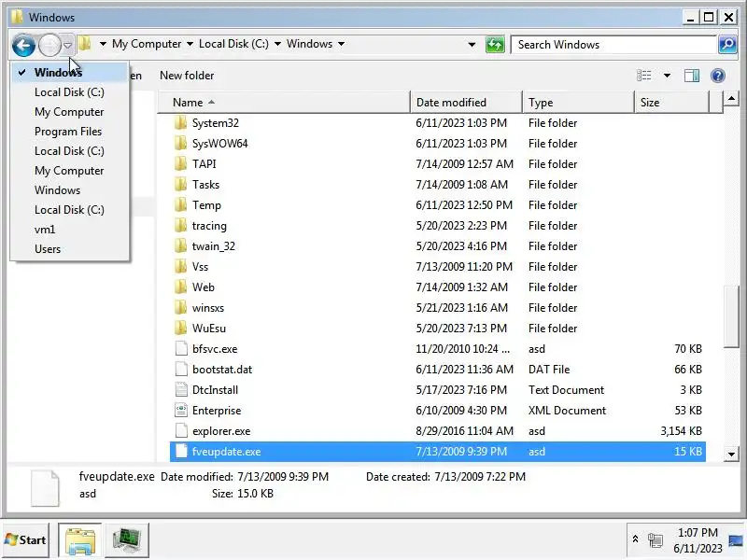This screenshot has height=560, width=747.
Task: Select the winsxs folder icon
Action: [x=180, y=308]
